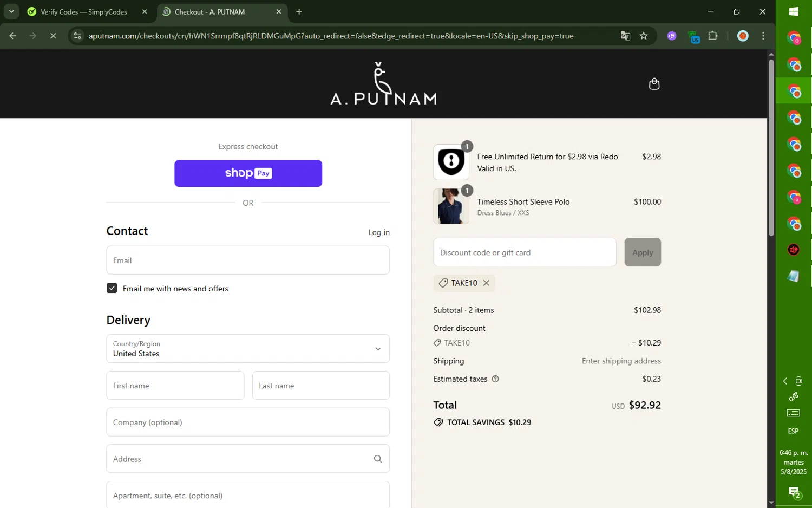Bookmark this page with the star
Image resolution: width=812 pixels, height=508 pixels.
tap(644, 36)
